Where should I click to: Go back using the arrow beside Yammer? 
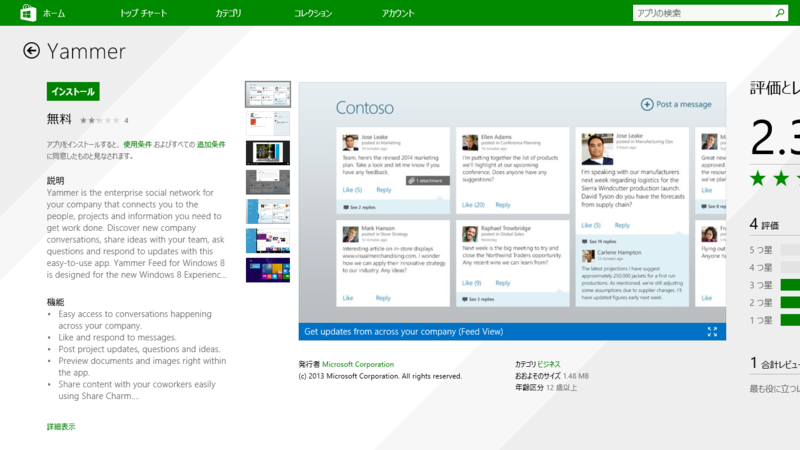click(x=31, y=51)
